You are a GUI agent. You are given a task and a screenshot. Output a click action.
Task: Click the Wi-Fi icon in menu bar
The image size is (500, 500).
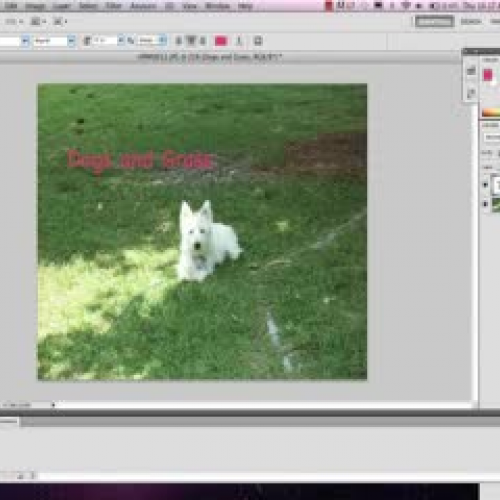(406, 6)
